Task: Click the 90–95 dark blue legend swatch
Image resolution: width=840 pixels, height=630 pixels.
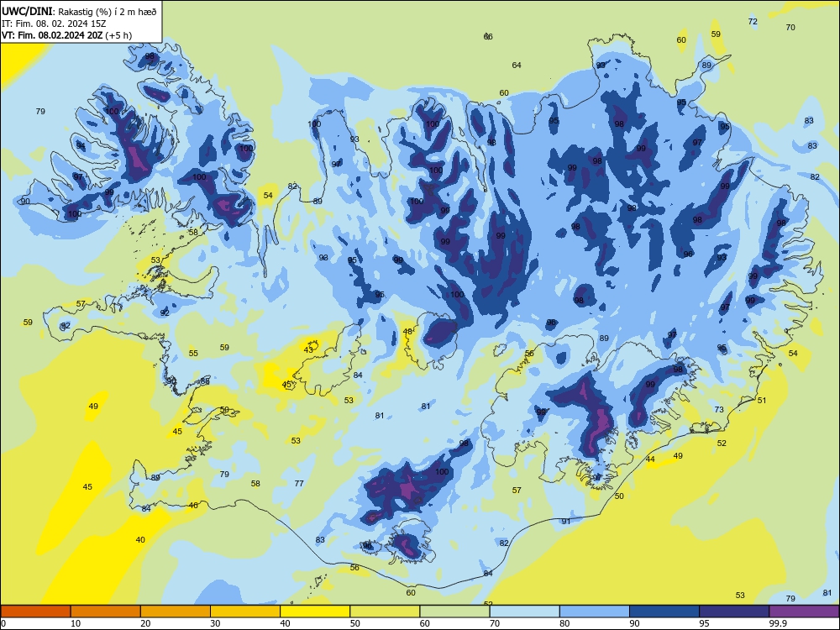Action: click(664, 612)
